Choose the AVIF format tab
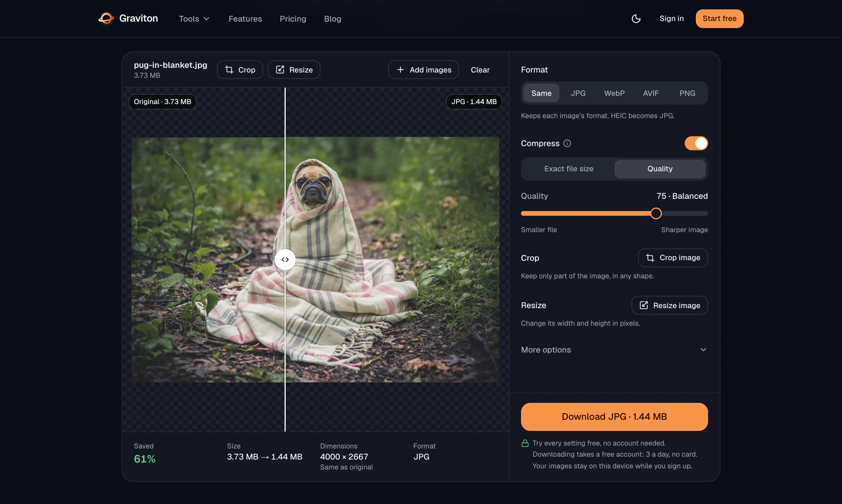The width and height of the screenshot is (842, 504). 651,93
